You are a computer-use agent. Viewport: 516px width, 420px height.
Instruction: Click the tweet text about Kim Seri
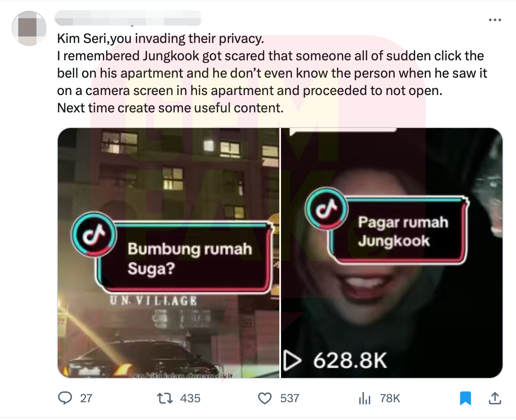point(272,73)
